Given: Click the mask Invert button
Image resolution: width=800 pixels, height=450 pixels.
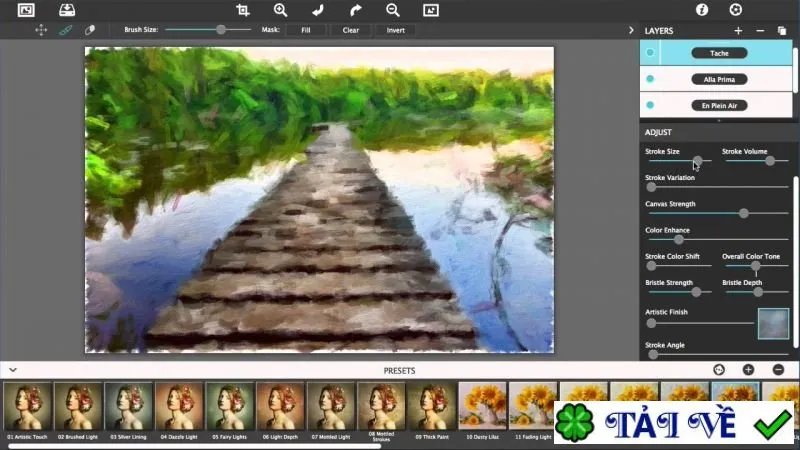Looking at the screenshot, I should [x=395, y=30].
